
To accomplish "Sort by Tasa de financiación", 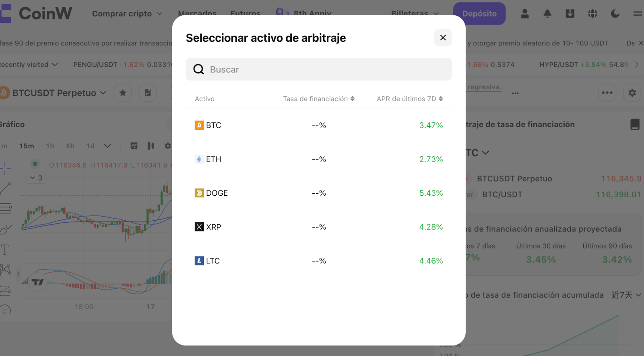I will [319, 99].
